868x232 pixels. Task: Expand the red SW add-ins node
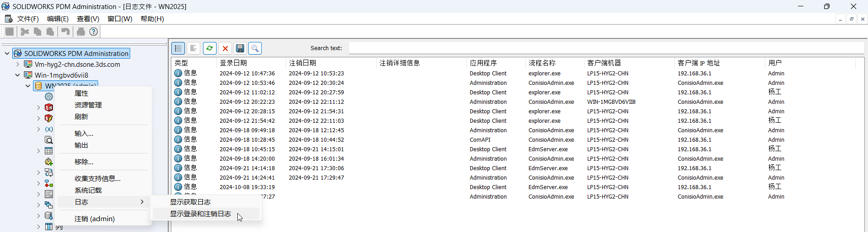(x=38, y=107)
